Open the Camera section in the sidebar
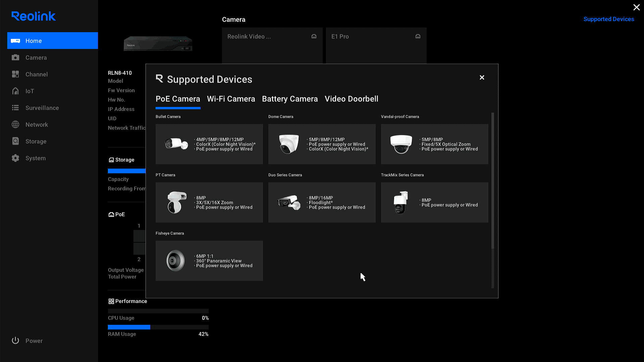Screen dimensions: 644x362 (53, 58)
